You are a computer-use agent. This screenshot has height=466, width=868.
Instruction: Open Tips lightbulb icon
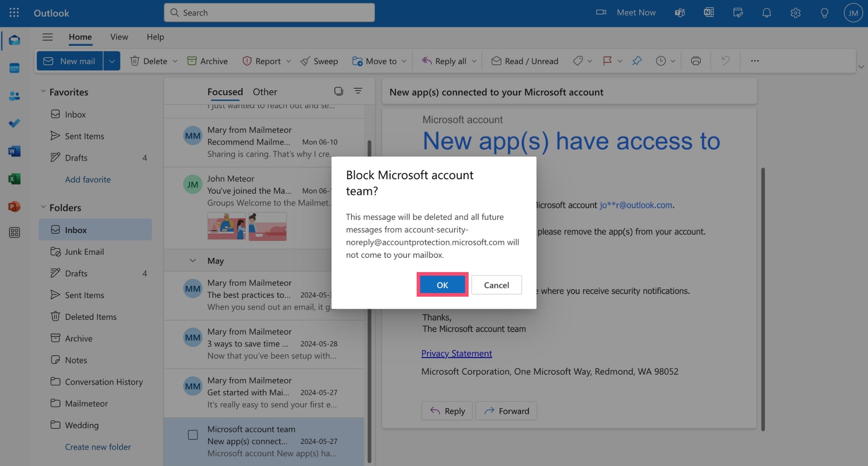(x=824, y=13)
